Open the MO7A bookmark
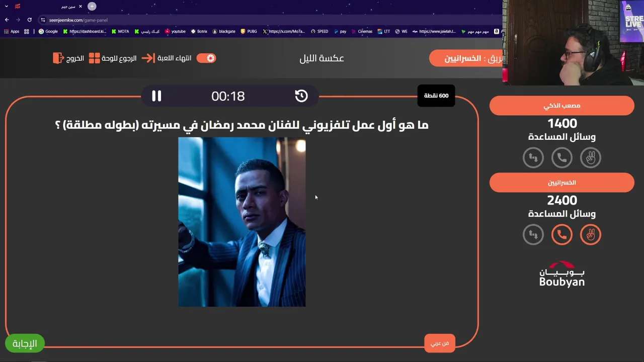Image resolution: width=644 pixels, height=362 pixels. click(120, 31)
